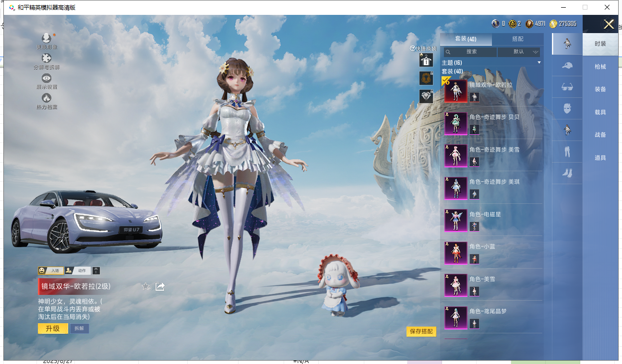Click the outfit title 镜域双华-欧若拉(2级)
This screenshot has height=364, width=622.
click(76, 286)
